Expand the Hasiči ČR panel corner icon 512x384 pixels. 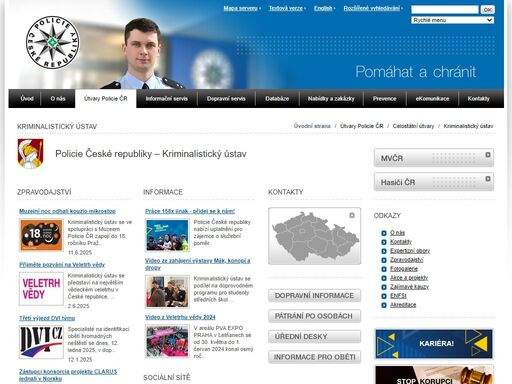click(488, 179)
